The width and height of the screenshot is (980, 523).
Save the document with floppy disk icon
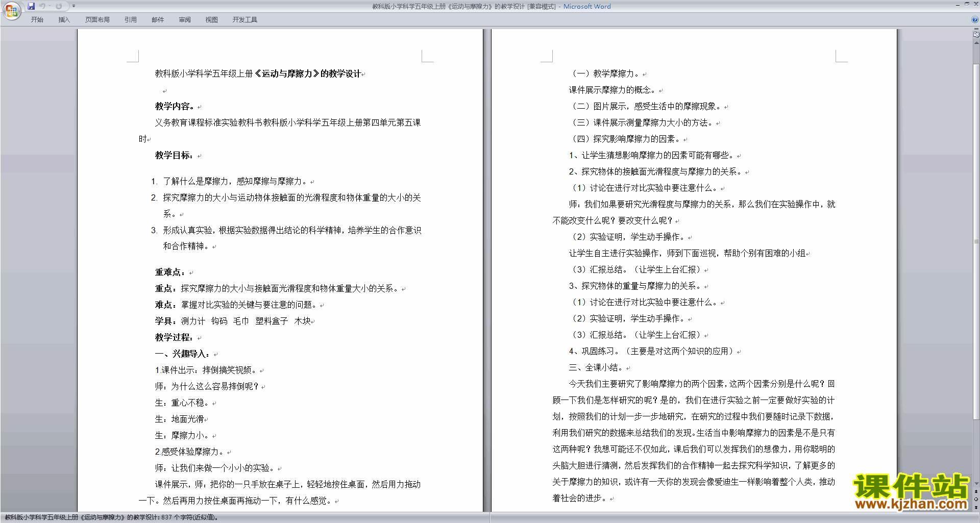[x=31, y=6]
